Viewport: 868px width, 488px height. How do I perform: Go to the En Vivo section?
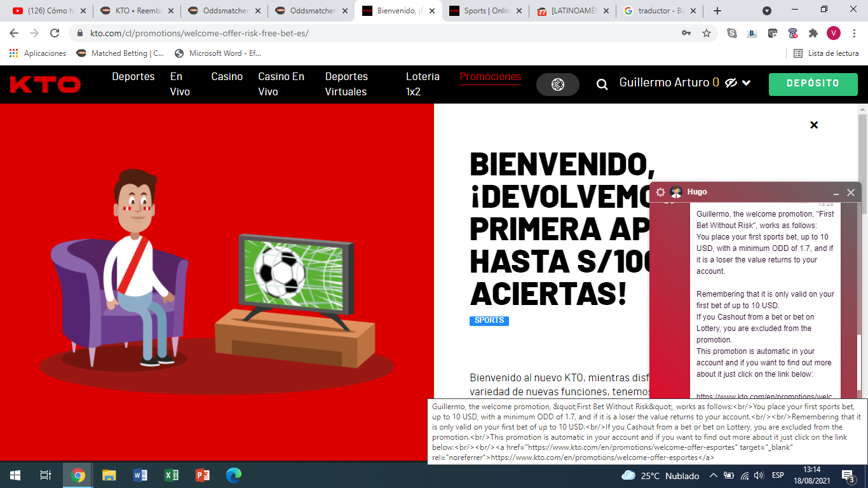click(180, 84)
